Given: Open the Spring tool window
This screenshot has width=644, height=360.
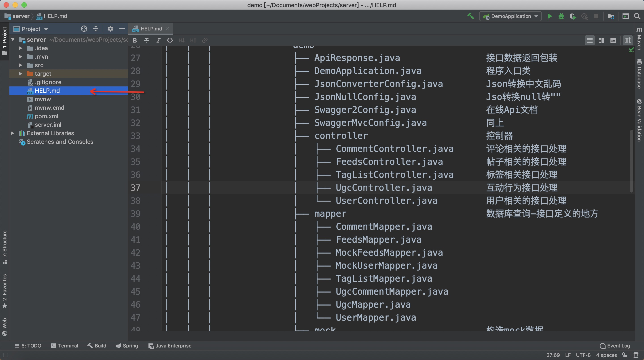Looking at the screenshot, I should click(127, 346).
